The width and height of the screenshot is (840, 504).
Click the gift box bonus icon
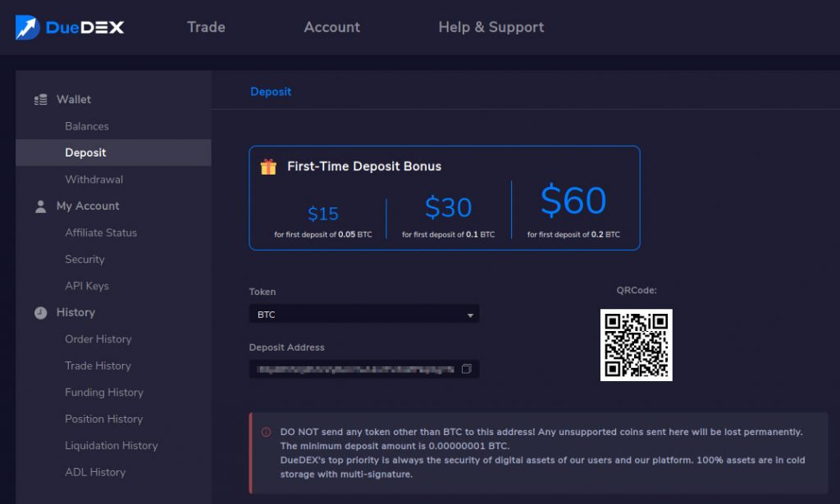pos(268,167)
